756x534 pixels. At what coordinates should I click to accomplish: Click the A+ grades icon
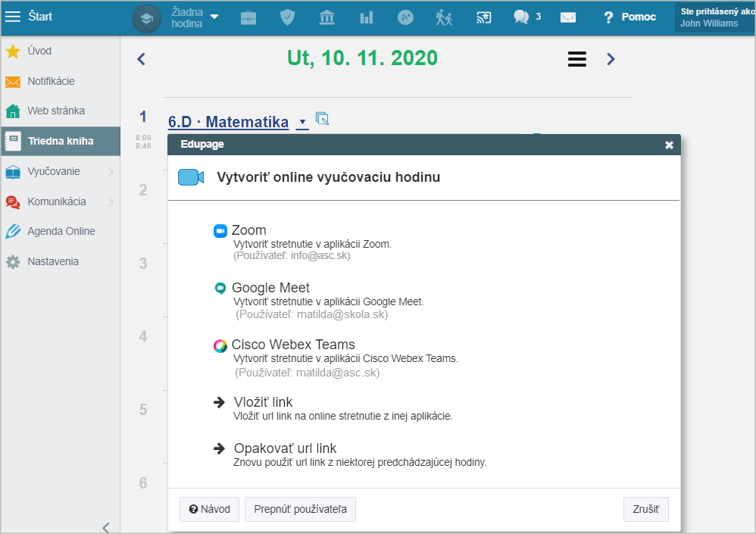click(x=405, y=17)
